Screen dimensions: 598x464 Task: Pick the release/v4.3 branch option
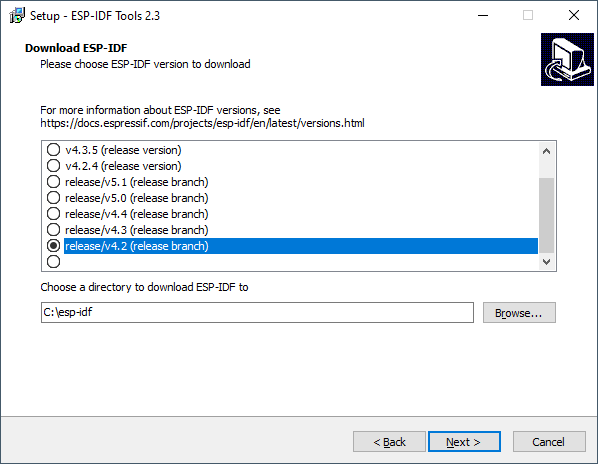(x=127, y=230)
